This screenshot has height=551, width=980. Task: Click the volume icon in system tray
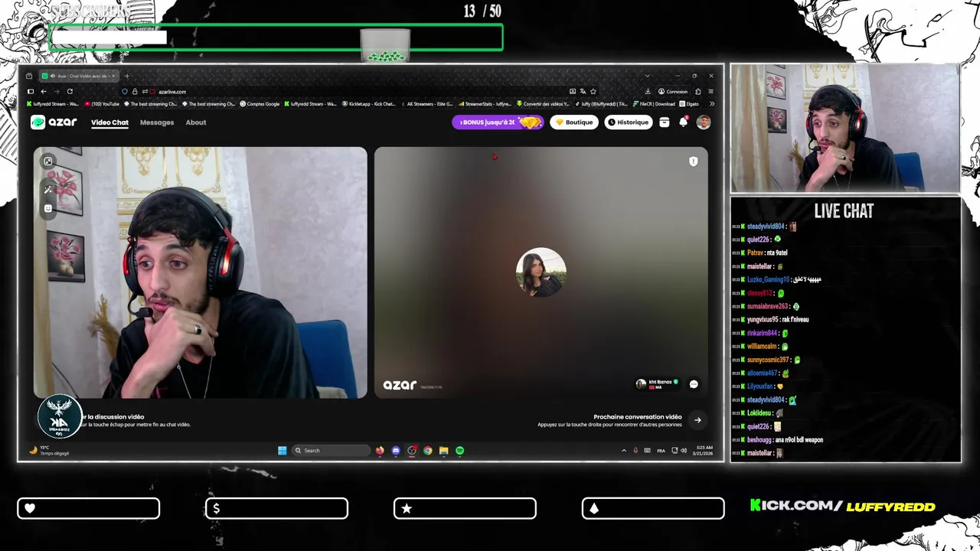tap(684, 451)
